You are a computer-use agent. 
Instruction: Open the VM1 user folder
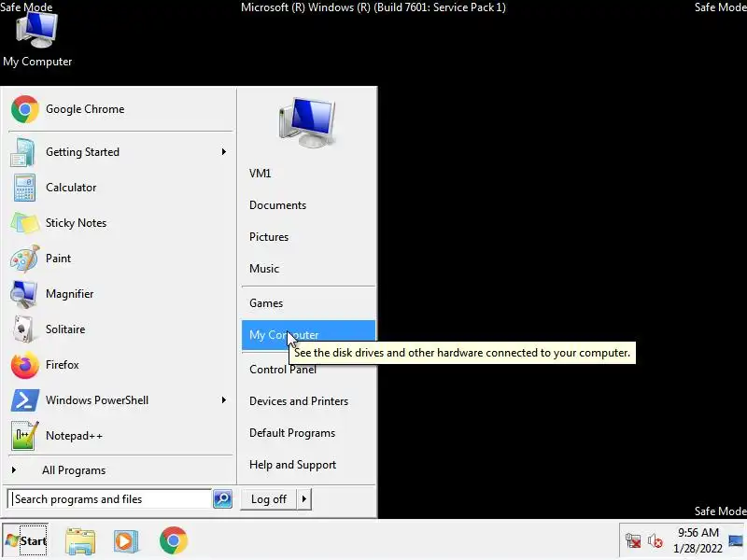tap(308, 174)
